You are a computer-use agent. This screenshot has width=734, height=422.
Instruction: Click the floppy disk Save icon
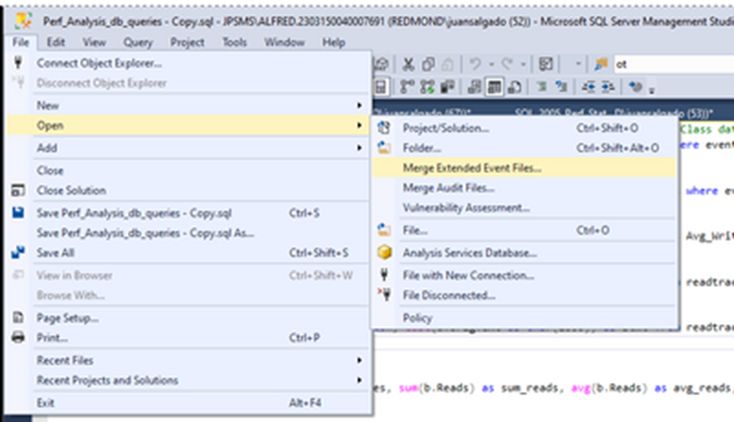tap(18, 213)
